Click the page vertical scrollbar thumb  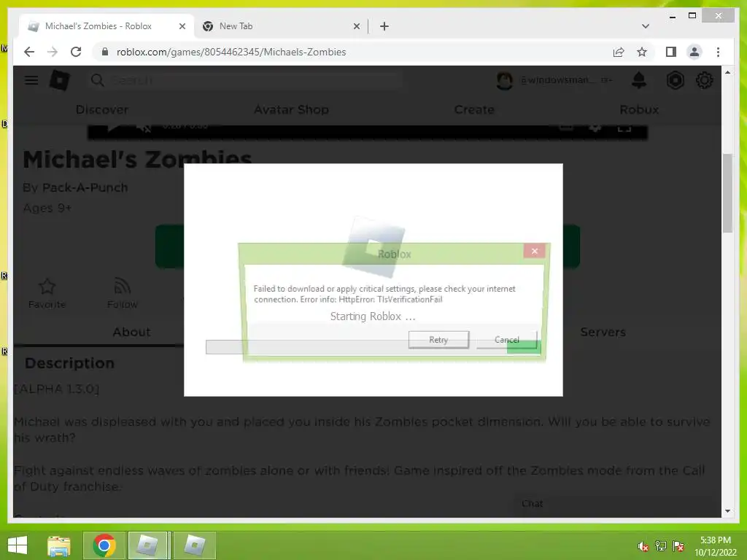727,192
